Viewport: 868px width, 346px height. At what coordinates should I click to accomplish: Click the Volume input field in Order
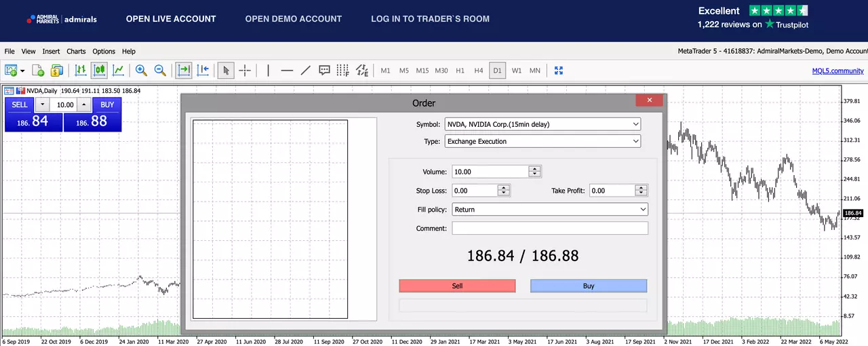click(490, 172)
